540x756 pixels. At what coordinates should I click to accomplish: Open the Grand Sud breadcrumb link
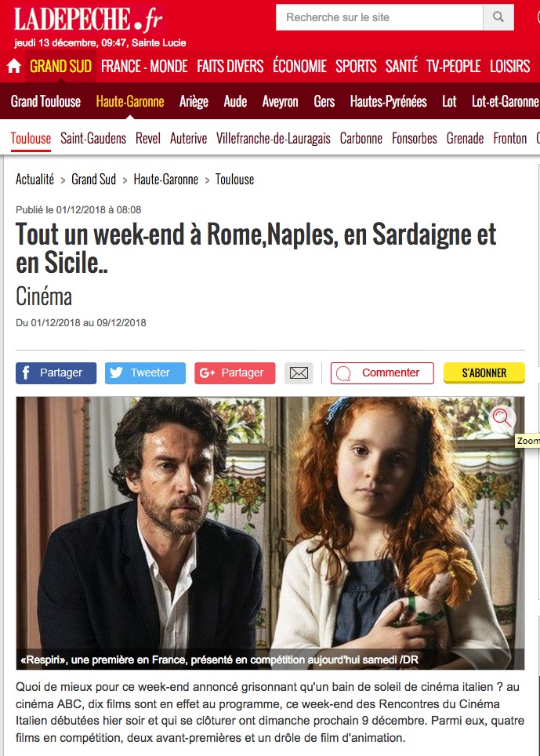click(x=94, y=180)
